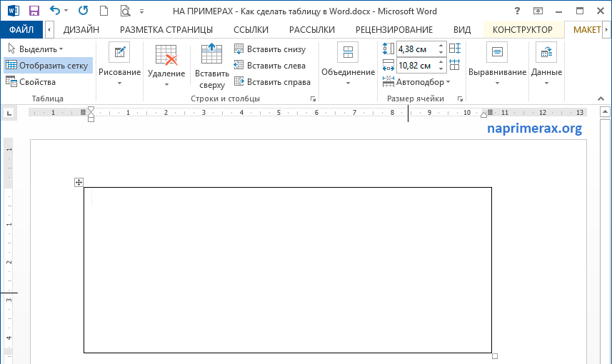Image resolution: width=612 pixels, height=364 pixels.
Task: Edit the row height field 4,38 см
Action: click(416, 49)
